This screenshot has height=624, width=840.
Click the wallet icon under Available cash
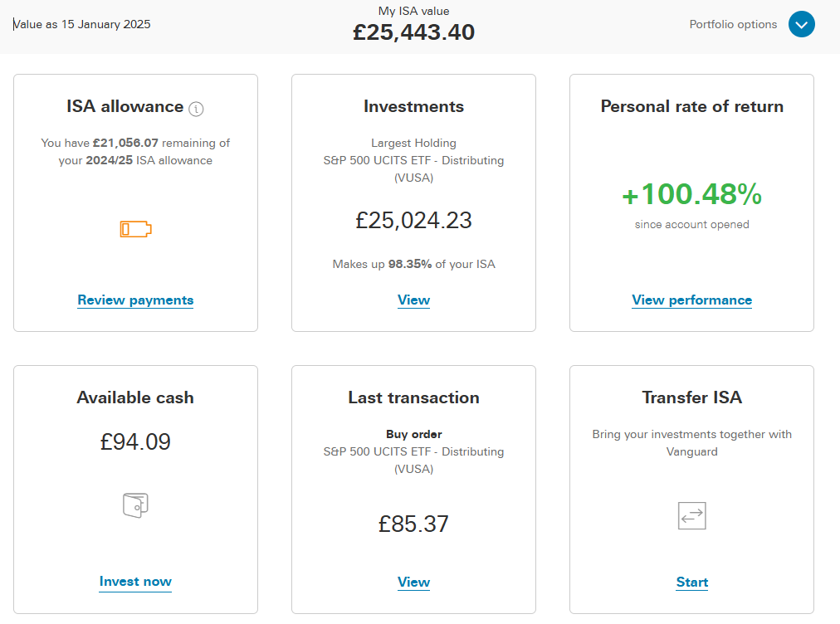tap(135, 505)
